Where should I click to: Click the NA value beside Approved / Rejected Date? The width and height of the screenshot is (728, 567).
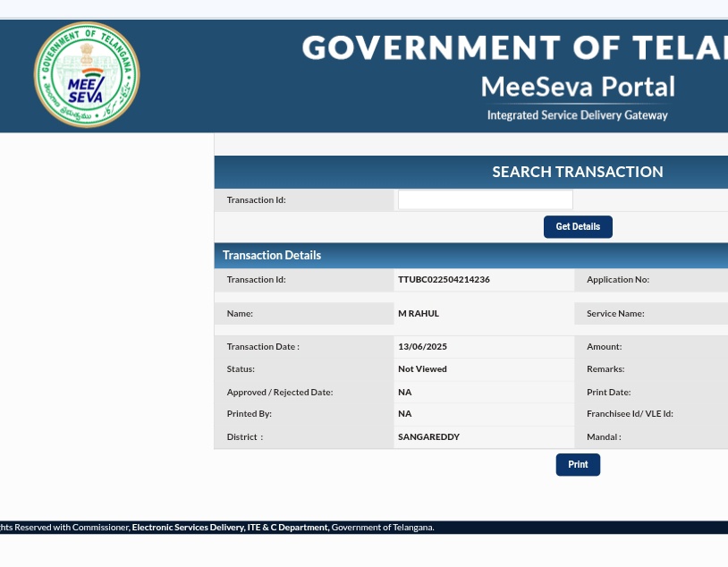[x=404, y=392]
